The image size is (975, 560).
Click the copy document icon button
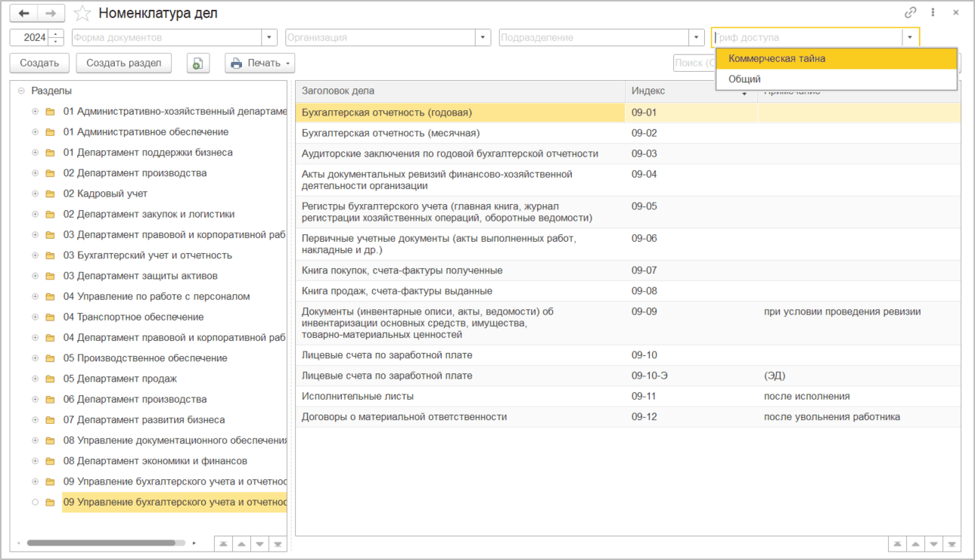197,63
